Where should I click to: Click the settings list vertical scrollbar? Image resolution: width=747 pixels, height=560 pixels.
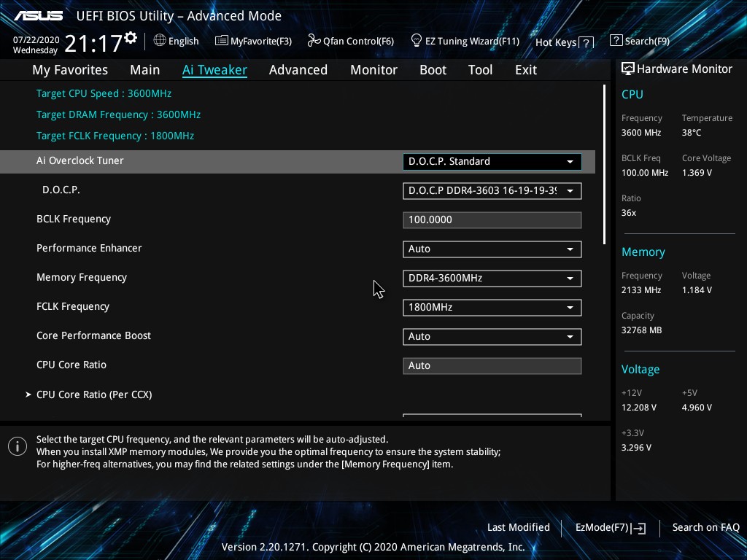pos(604,165)
